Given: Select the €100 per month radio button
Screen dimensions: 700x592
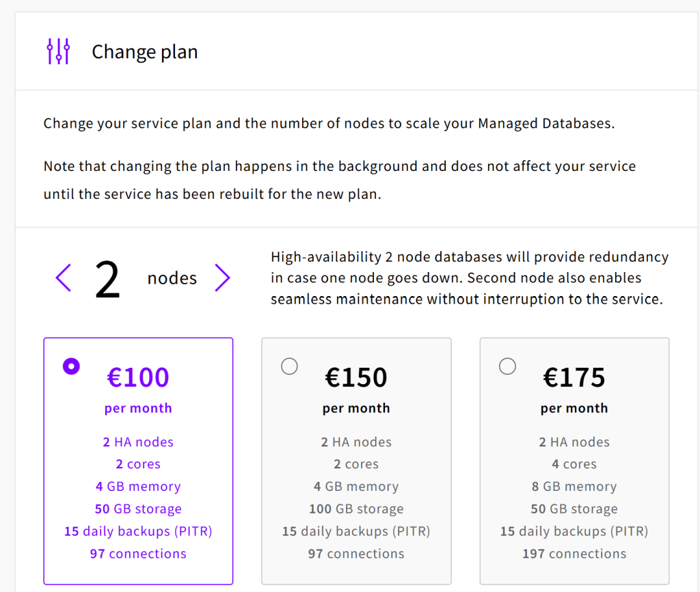Looking at the screenshot, I should pos(71,366).
